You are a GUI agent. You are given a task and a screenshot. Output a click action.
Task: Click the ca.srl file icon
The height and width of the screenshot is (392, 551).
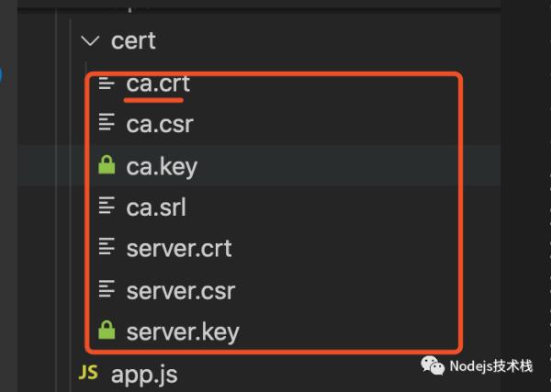click(107, 207)
